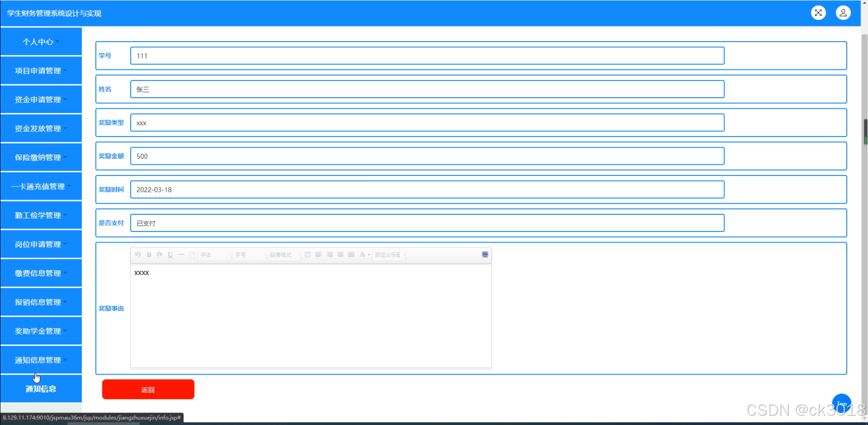Expand 资金申请管理 sidebar menu

click(x=41, y=100)
